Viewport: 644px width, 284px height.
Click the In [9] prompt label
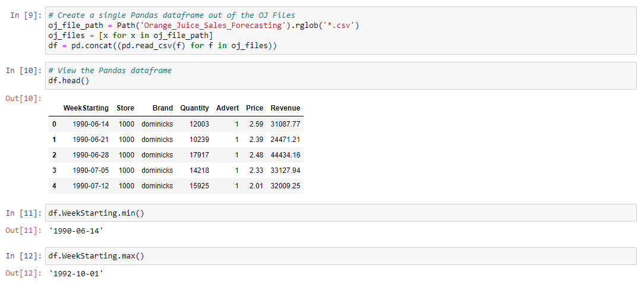coord(25,15)
